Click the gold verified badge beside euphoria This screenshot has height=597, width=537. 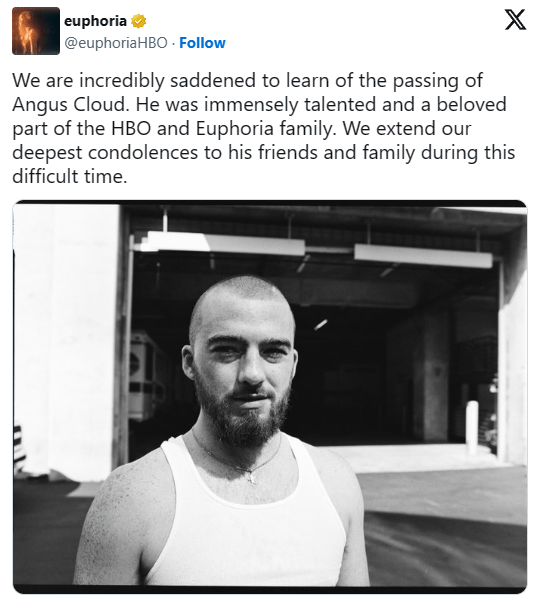[x=139, y=21]
